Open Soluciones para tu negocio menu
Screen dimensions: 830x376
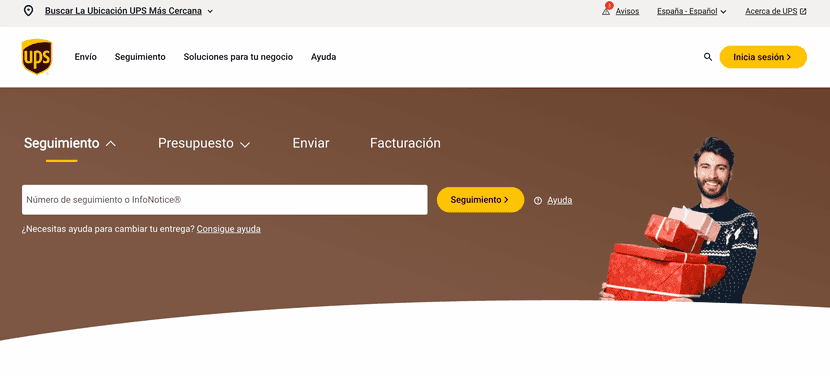click(238, 57)
